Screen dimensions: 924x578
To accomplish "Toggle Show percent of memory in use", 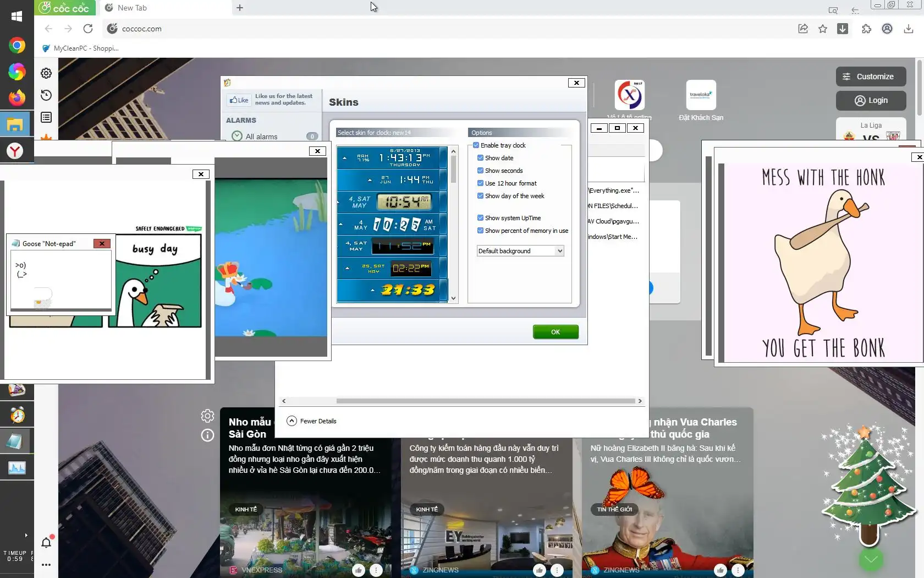I will click(481, 231).
